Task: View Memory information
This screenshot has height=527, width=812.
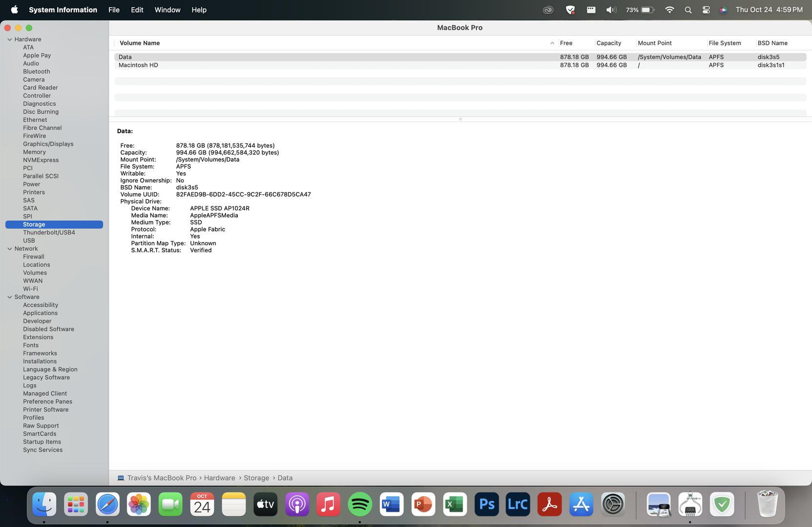Action: point(34,152)
